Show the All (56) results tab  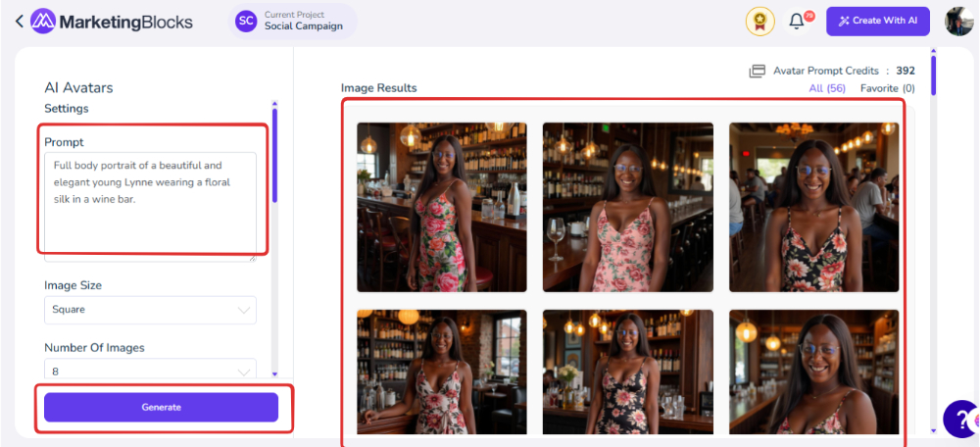[827, 88]
